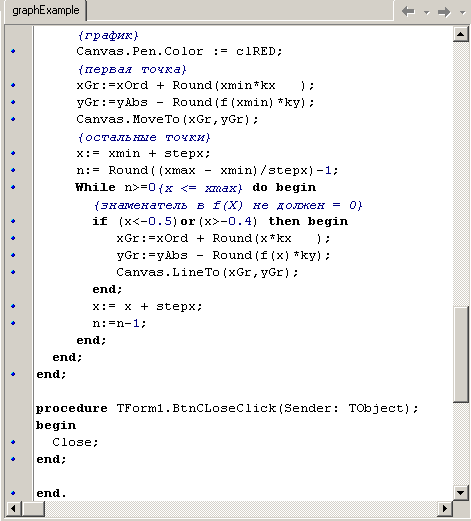Click the comment {первая точка}

(132, 69)
